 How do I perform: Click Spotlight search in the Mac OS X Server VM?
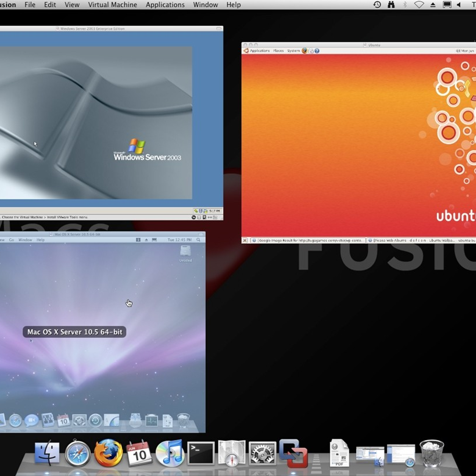click(x=198, y=240)
